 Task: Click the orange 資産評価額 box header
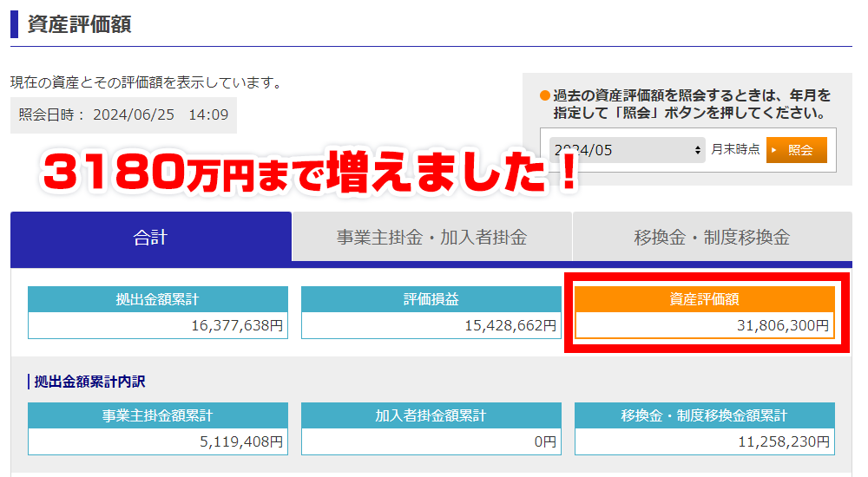[705, 299]
